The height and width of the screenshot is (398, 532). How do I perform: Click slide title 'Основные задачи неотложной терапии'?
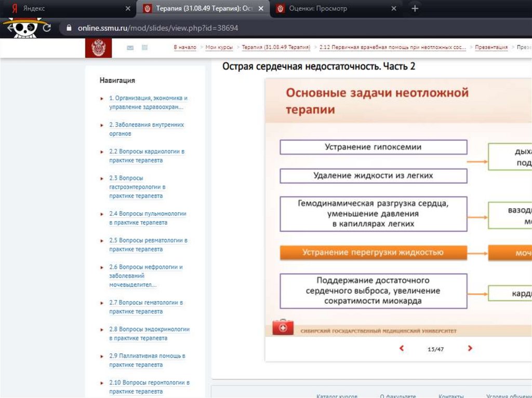pyautogui.click(x=377, y=101)
